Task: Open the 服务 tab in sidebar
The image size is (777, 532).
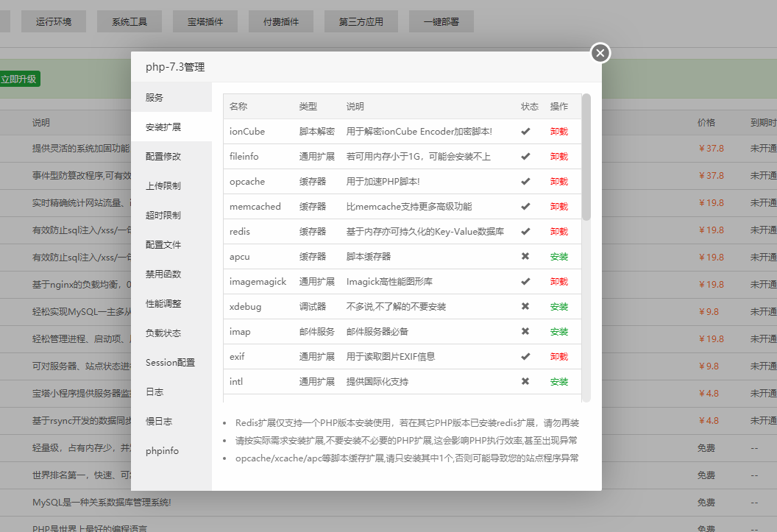Action: pos(171,98)
